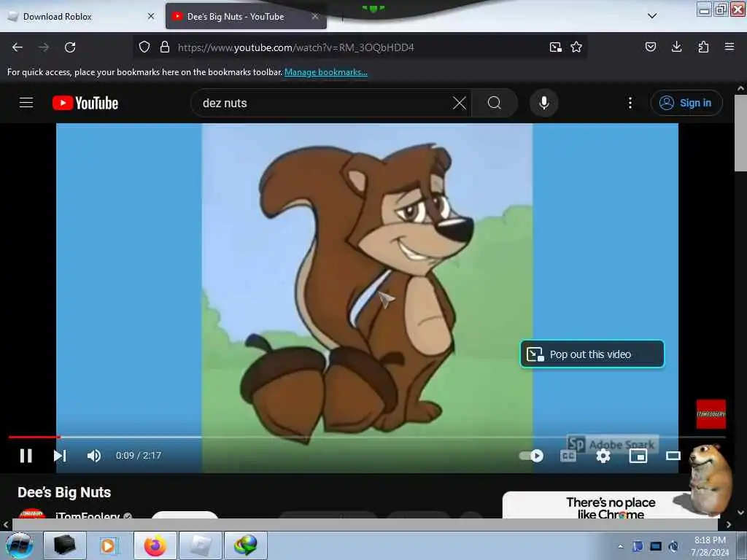Click right arrow of horizontal scrollbar
Screen dimensions: 747x560
tap(729, 524)
